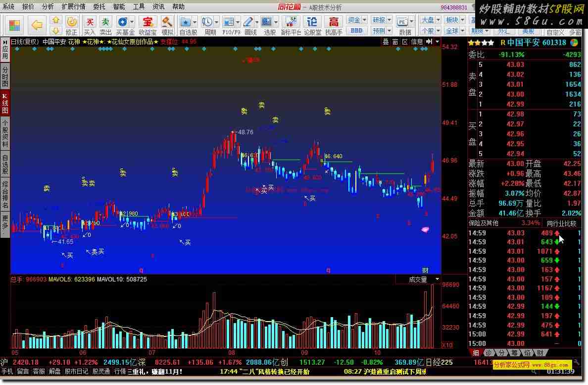Open the 找高手 icon
588x385 pixels.
334,22
